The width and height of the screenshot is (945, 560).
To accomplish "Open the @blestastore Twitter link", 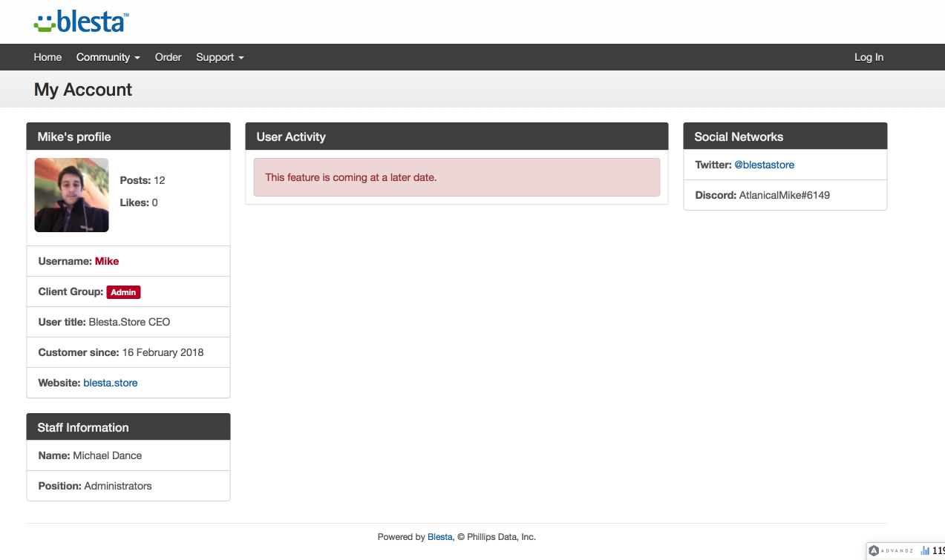I will [x=765, y=165].
